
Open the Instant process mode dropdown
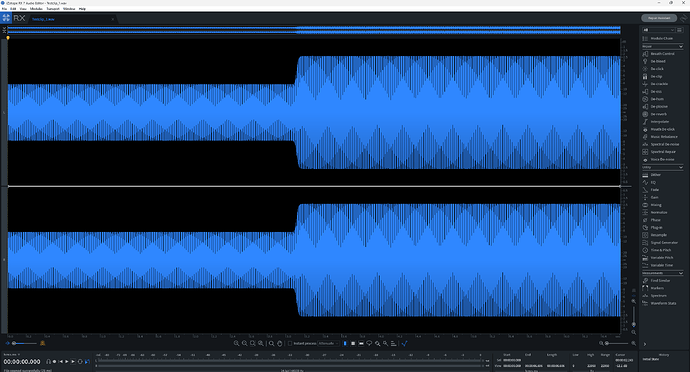pyautogui.click(x=328, y=343)
